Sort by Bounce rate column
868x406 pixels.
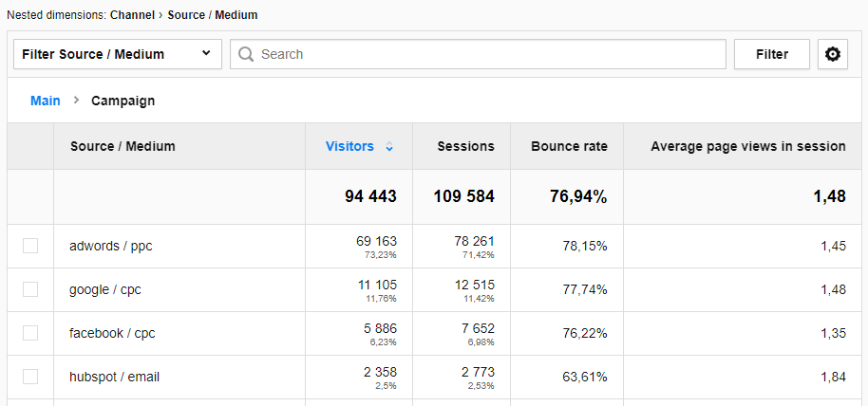click(x=569, y=146)
